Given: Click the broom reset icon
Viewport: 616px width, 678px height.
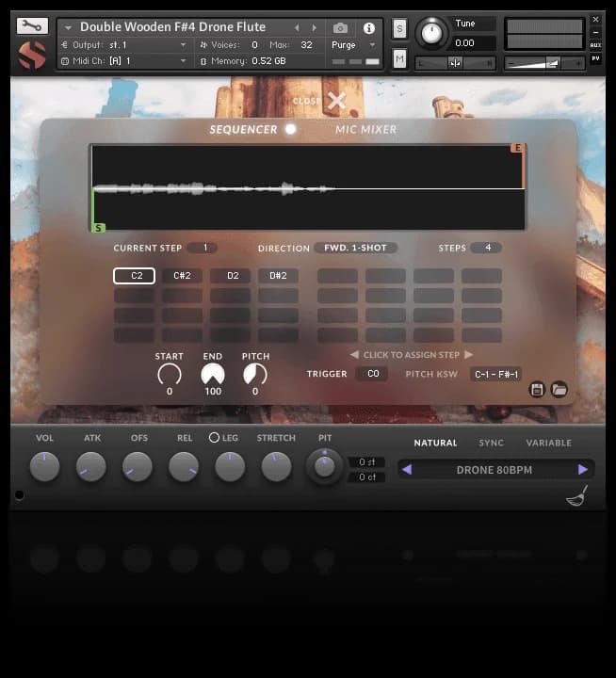Looking at the screenshot, I should (x=575, y=497).
